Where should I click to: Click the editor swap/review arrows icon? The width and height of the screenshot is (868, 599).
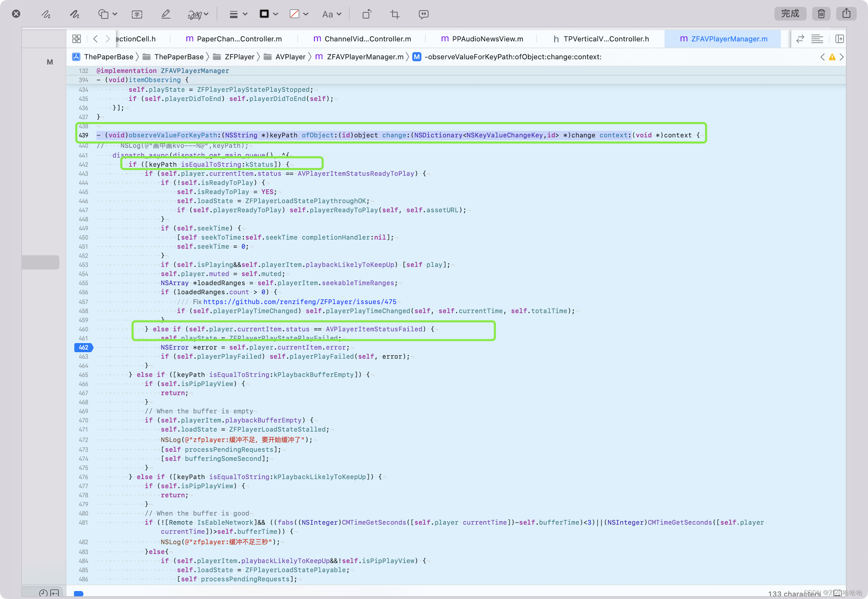pos(800,39)
